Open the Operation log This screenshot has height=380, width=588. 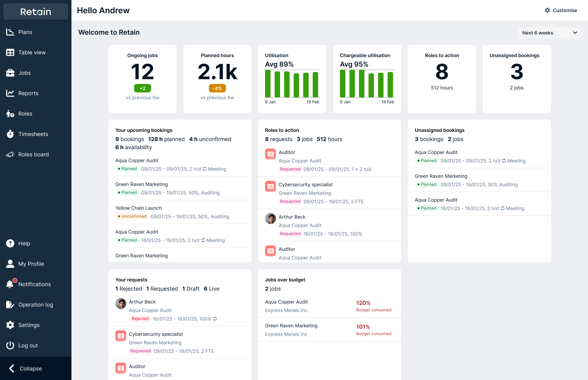pos(36,305)
